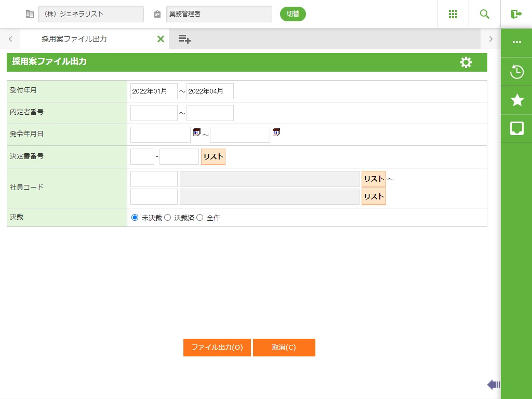Select the 決裁済 radio button
Viewport: 532px width, 399px height.
point(168,218)
